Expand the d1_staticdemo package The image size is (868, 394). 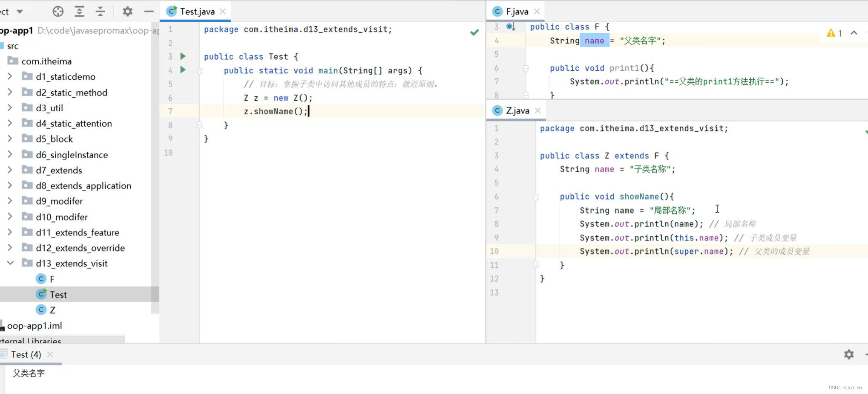(x=10, y=77)
